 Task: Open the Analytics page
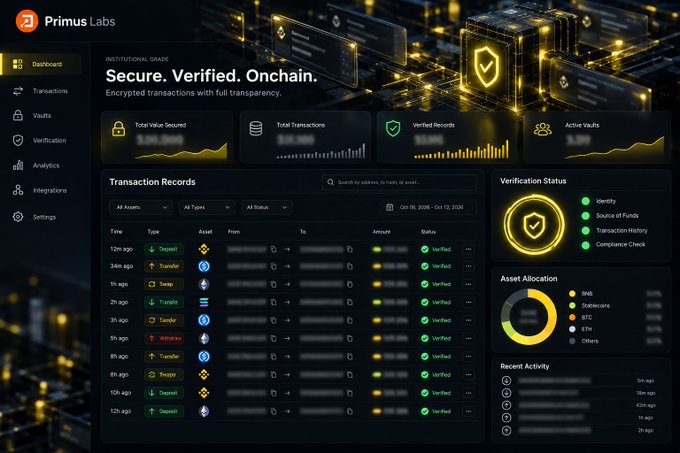[x=46, y=166]
